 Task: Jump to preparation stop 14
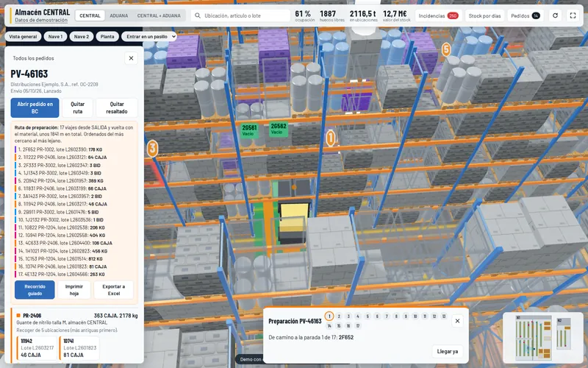pyautogui.click(x=329, y=325)
